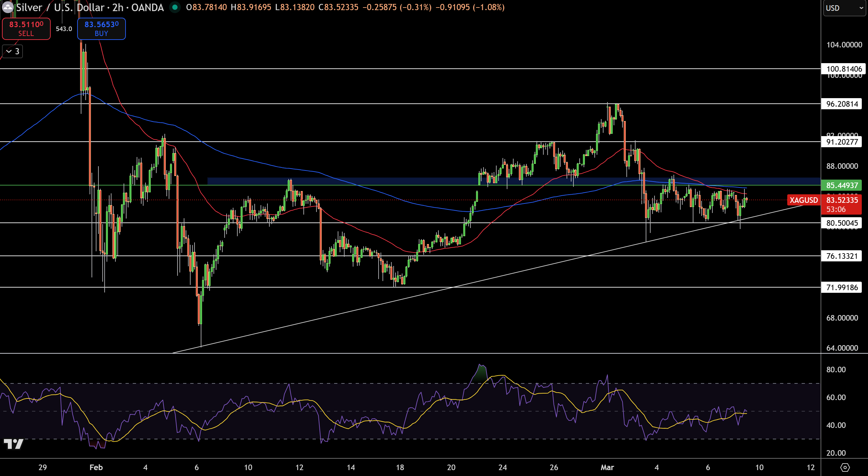Image resolution: width=868 pixels, height=476 pixels.
Task: Expand the 2h timeframe selector
Action: click(x=119, y=8)
